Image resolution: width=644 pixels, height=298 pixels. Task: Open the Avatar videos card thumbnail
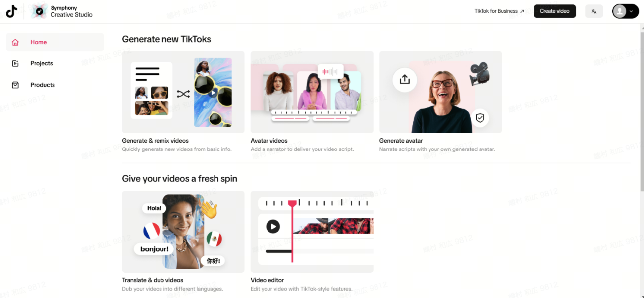click(312, 92)
